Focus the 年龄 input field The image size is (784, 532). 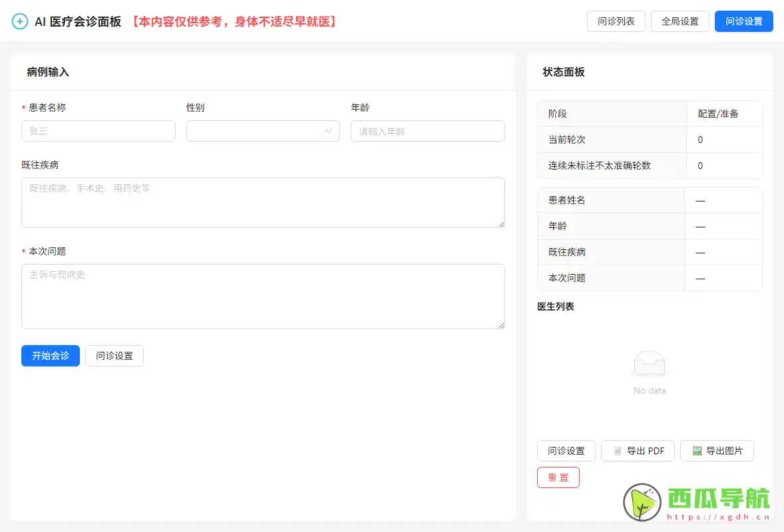click(427, 131)
